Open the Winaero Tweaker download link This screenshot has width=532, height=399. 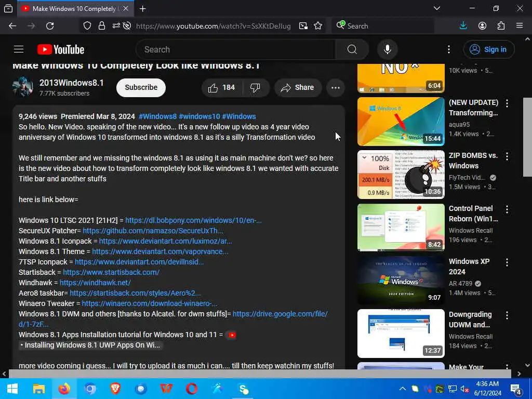tap(150, 303)
